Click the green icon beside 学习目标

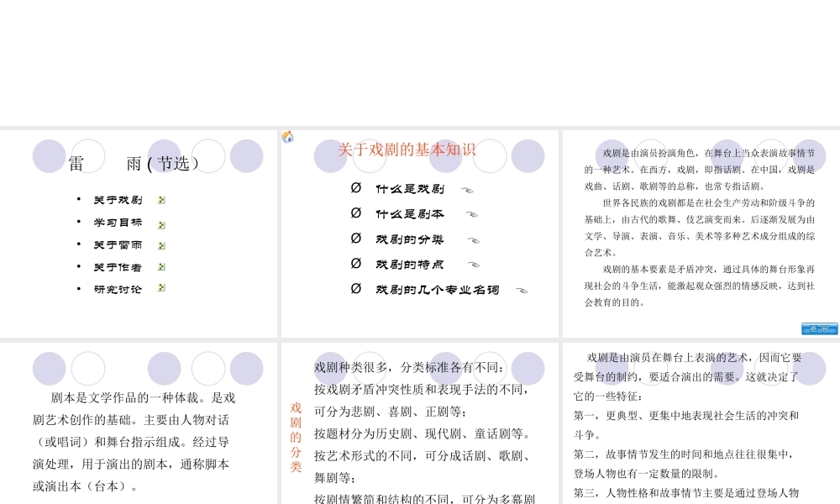pyautogui.click(x=161, y=225)
